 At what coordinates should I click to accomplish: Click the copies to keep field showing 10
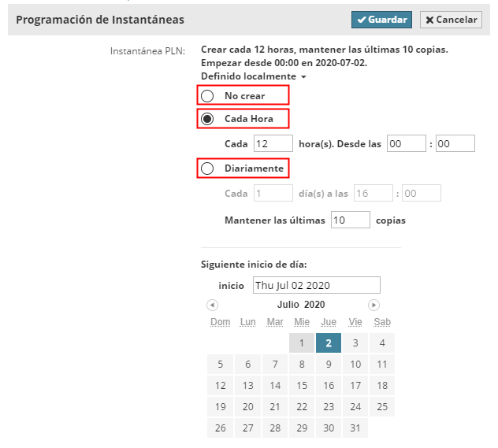tap(351, 220)
